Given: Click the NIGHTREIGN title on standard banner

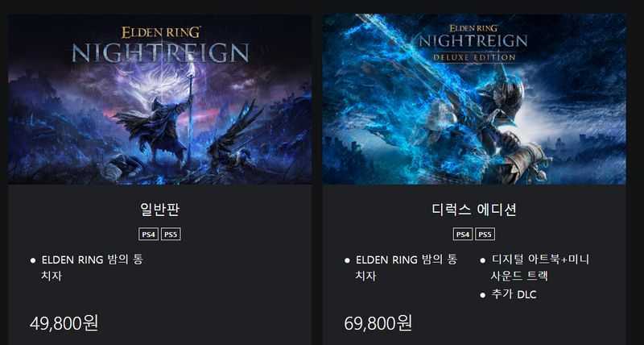Looking at the screenshot, I should point(160,52).
